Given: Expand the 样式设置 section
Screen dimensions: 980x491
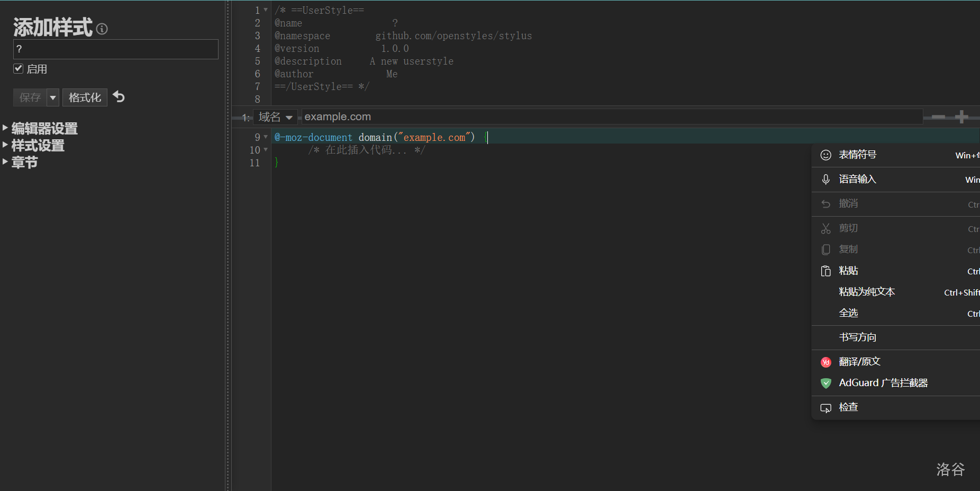Looking at the screenshot, I should 38,145.
